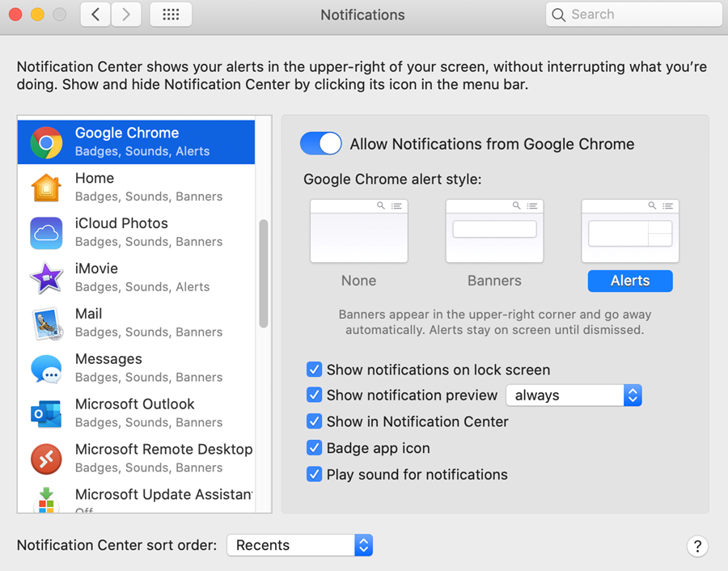Select Mail in the app list
Screen dimensions: 728x571
136,323
